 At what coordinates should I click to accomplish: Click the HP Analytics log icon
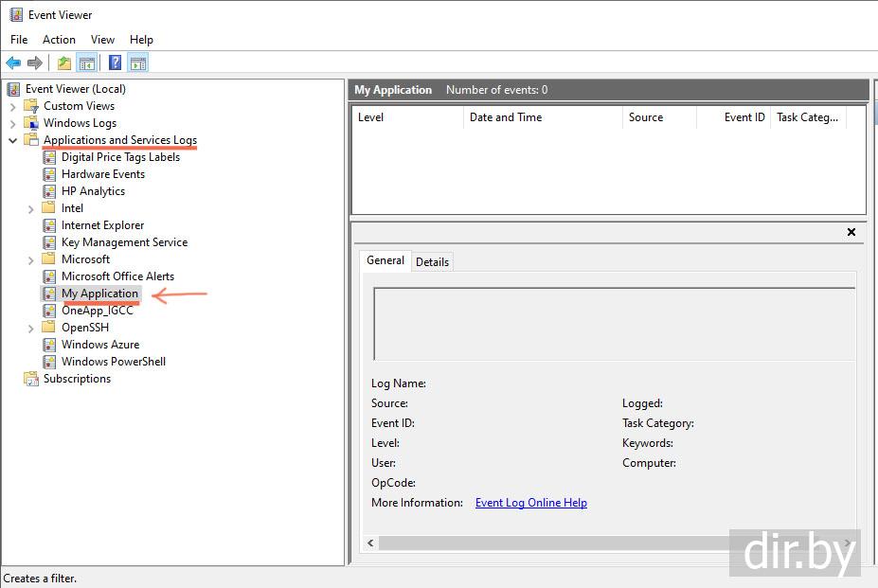click(x=50, y=191)
